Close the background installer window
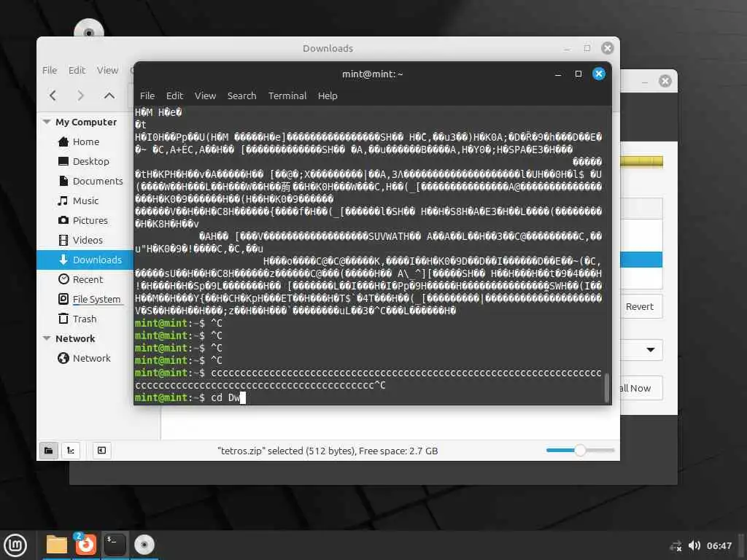Viewport: 747px width, 560px height. [665, 81]
